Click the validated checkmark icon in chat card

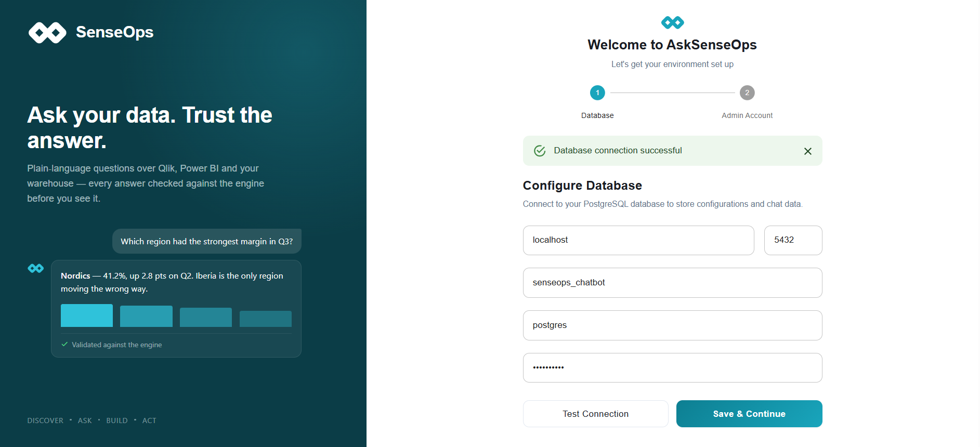(64, 344)
